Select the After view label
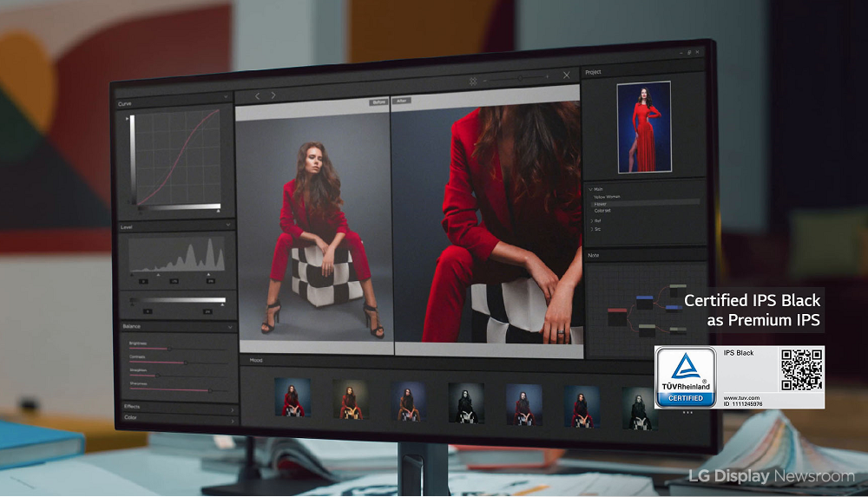 tap(403, 101)
